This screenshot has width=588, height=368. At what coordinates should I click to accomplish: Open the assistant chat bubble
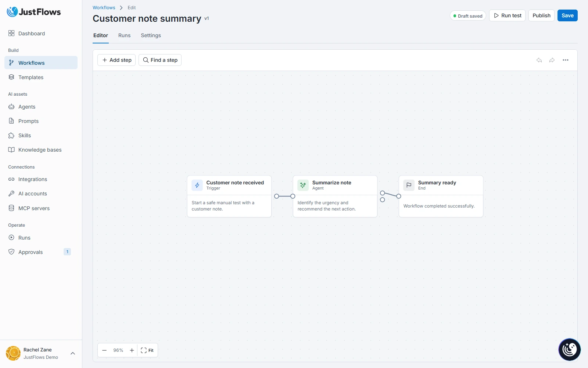click(569, 349)
